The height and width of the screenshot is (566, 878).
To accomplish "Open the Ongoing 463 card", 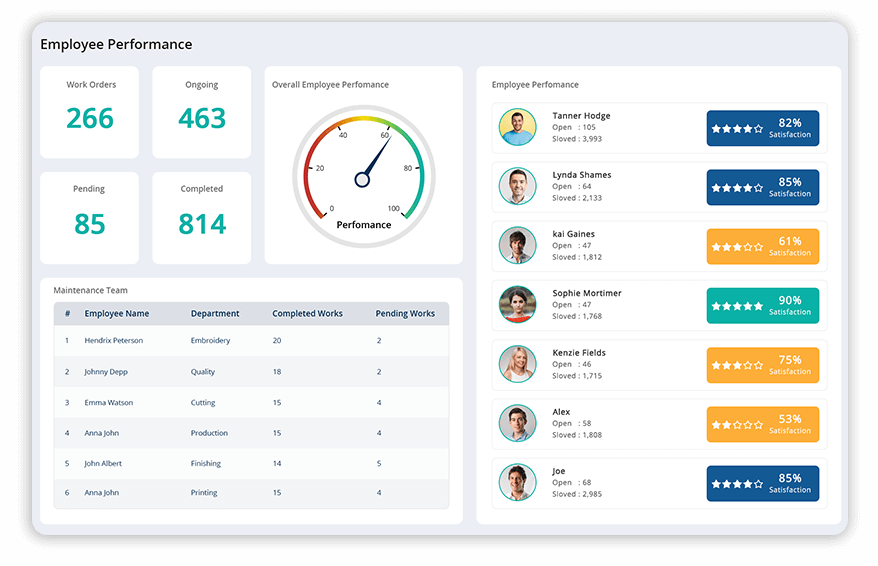I will click(202, 112).
